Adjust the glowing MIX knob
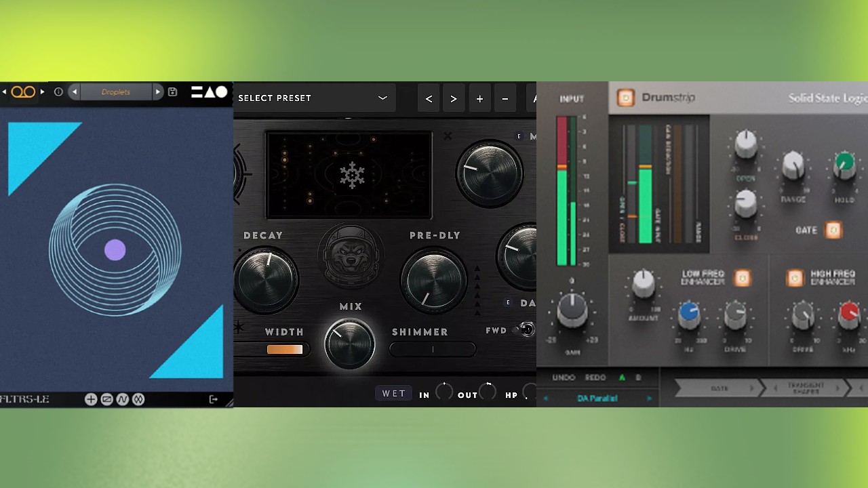Image resolution: width=868 pixels, height=488 pixels. click(350, 344)
